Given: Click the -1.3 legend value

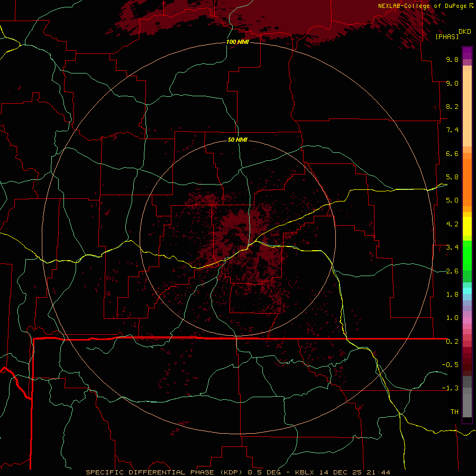Looking at the screenshot, I should coord(450,388).
